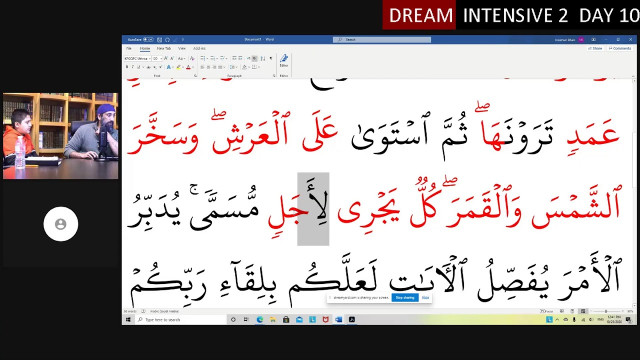Viewport: 640px width, 360px height.
Task: Click the Bullets list icon
Action: pyautogui.click(x=203, y=58)
